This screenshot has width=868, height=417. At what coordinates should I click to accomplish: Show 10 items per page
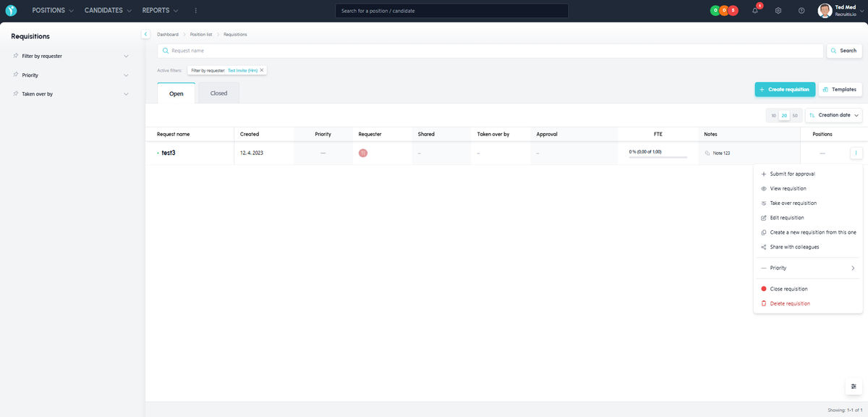coord(773,115)
